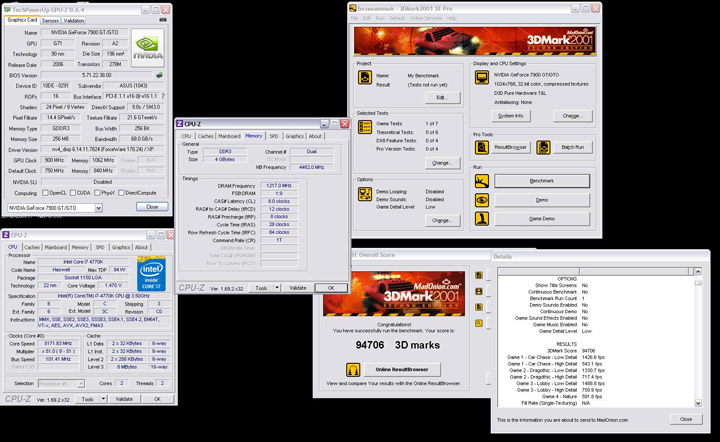Click the Benchmark button in 3DMark2001
The height and width of the screenshot is (442, 720).
click(x=542, y=181)
